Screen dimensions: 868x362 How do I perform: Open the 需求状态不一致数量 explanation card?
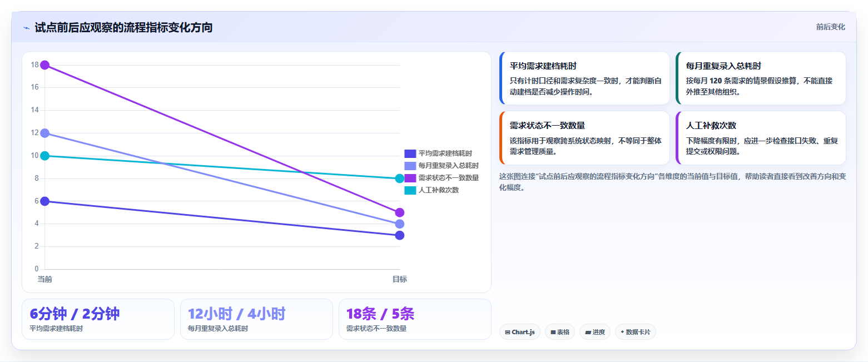584,138
